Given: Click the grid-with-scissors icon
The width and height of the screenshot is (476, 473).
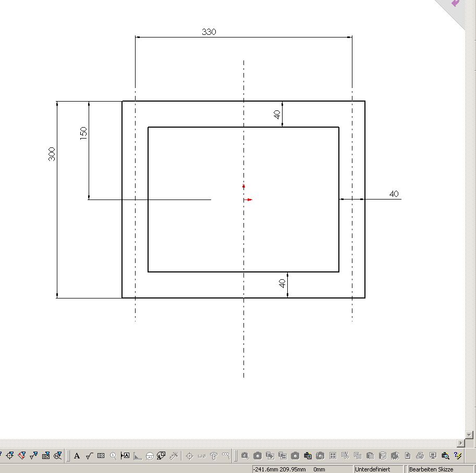Looking at the screenshot, I should [x=345, y=456].
